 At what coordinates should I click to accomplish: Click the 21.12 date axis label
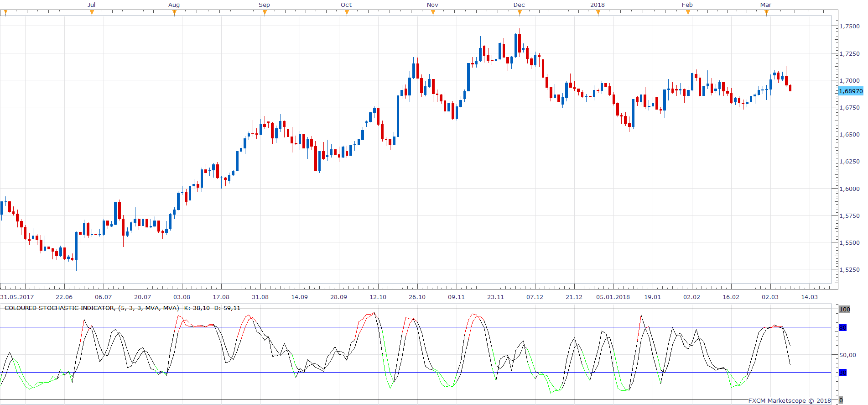(574, 297)
